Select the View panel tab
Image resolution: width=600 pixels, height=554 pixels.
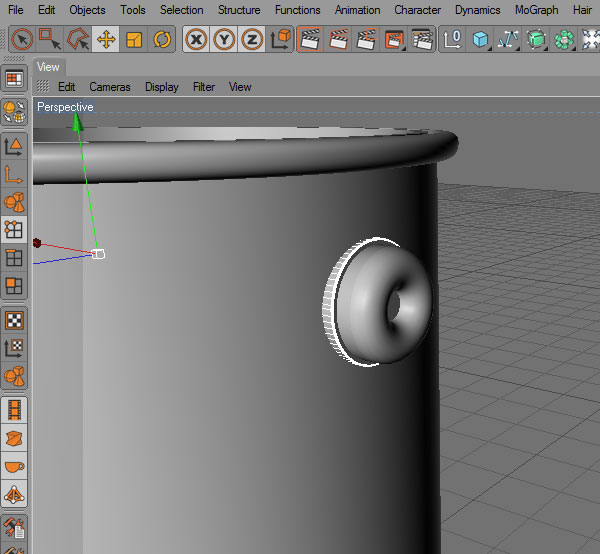pos(48,67)
